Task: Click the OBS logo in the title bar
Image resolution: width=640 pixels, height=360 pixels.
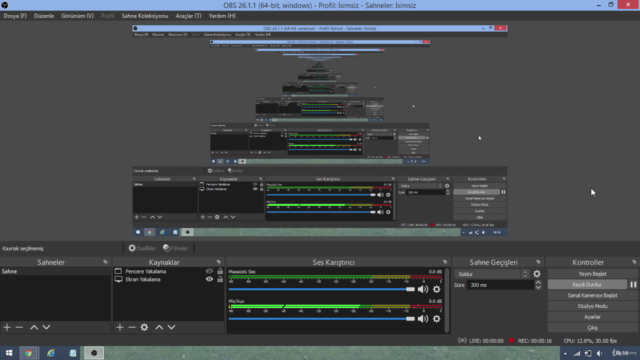Action: (5, 5)
